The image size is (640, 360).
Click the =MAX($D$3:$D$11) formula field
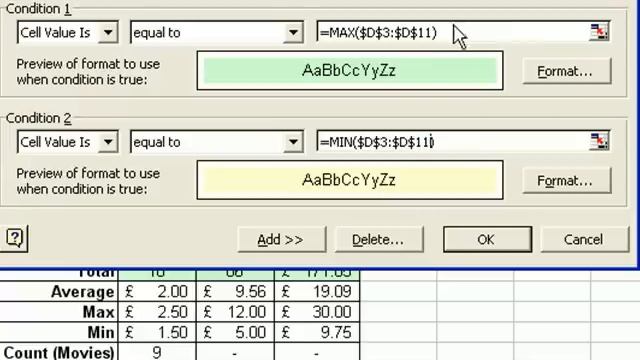click(453, 32)
